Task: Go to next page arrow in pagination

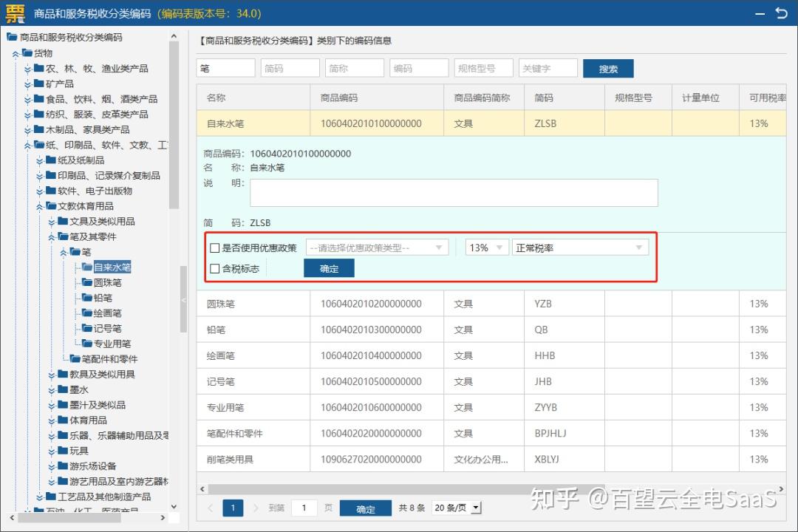Action: point(256,508)
